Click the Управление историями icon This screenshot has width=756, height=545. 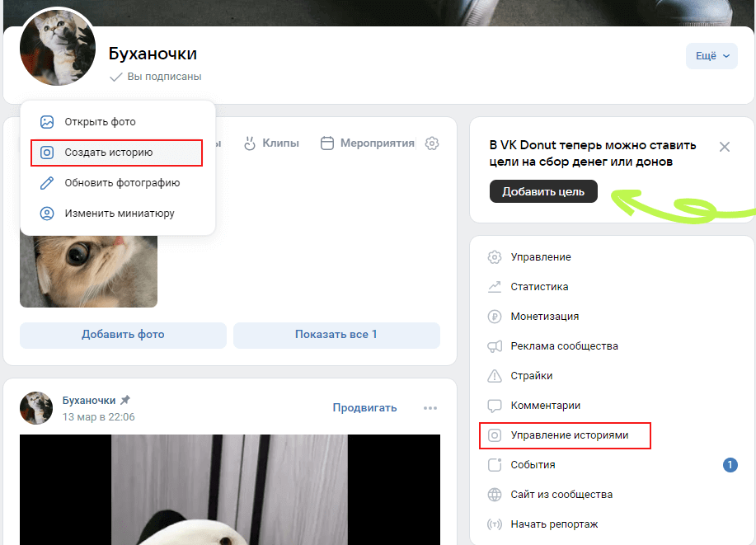click(494, 435)
